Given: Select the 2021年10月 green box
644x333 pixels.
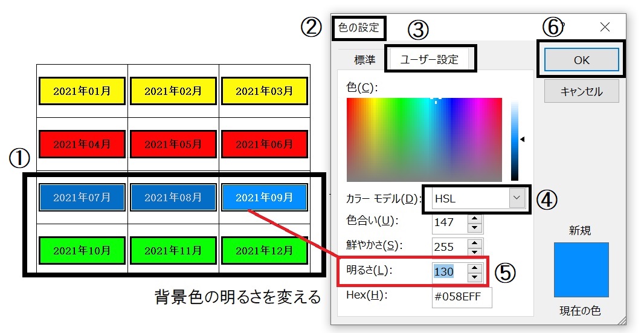Looking at the screenshot, I should [x=82, y=250].
